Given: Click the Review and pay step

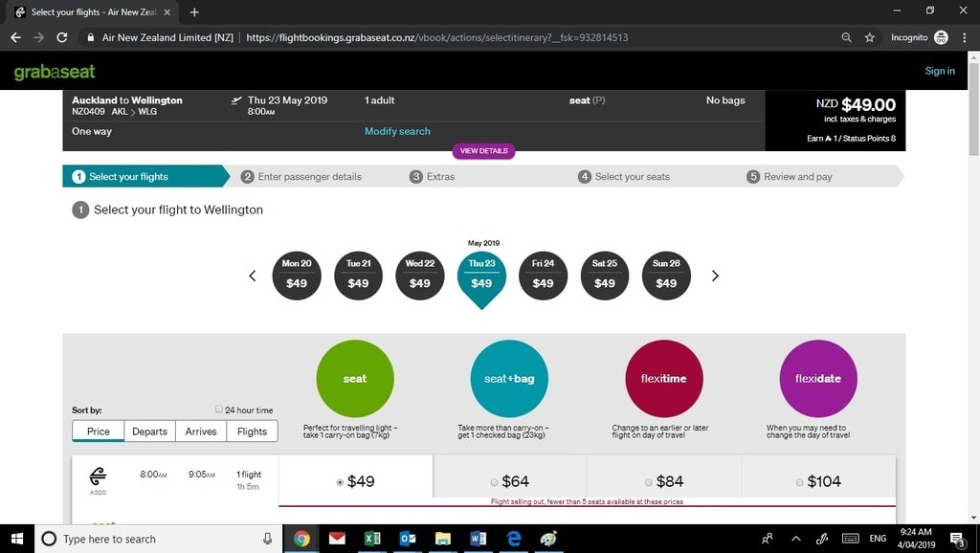Looking at the screenshot, I should tap(790, 177).
